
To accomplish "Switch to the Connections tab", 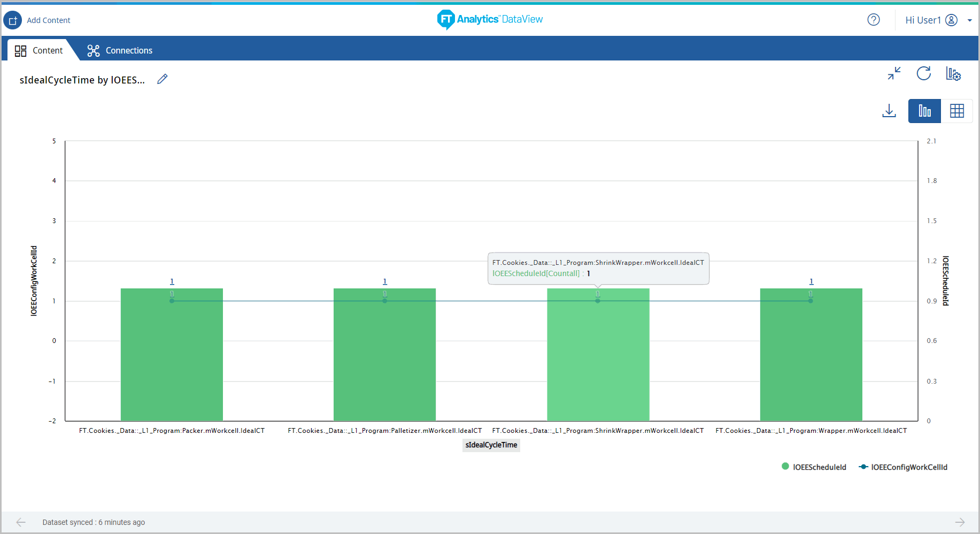I will [x=120, y=50].
